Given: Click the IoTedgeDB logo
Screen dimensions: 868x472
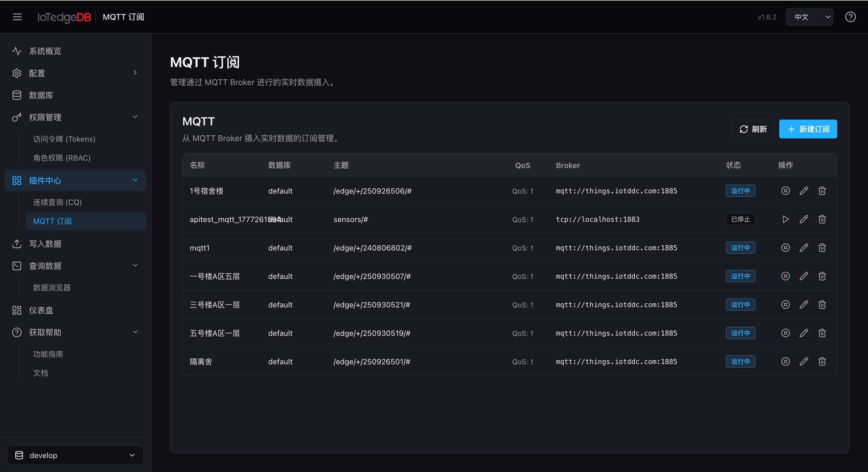Looking at the screenshot, I should [x=64, y=17].
